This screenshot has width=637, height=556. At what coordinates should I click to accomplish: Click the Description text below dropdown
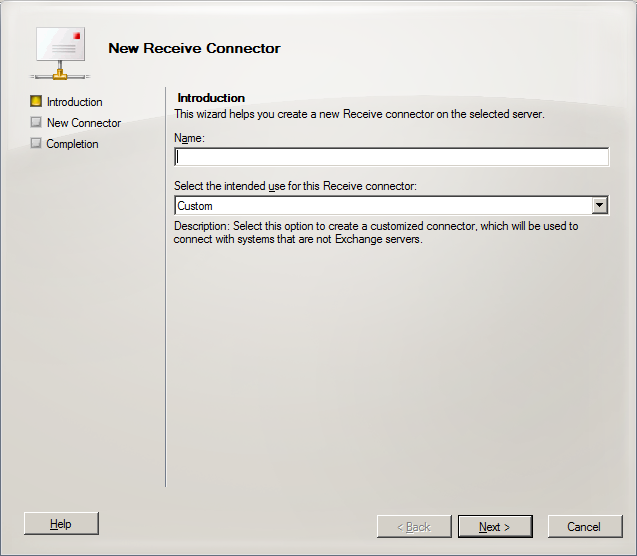pos(376,232)
